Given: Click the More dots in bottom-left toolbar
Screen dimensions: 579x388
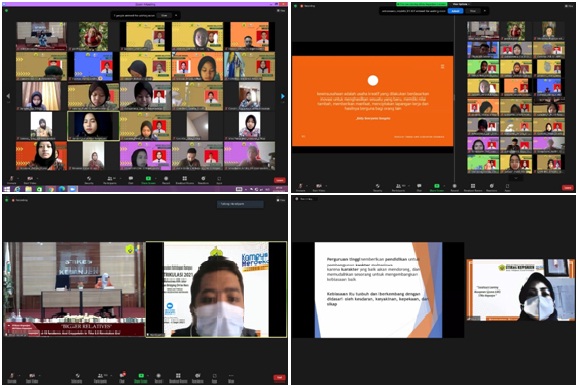Looking at the screenshot, I should (231, 377).
